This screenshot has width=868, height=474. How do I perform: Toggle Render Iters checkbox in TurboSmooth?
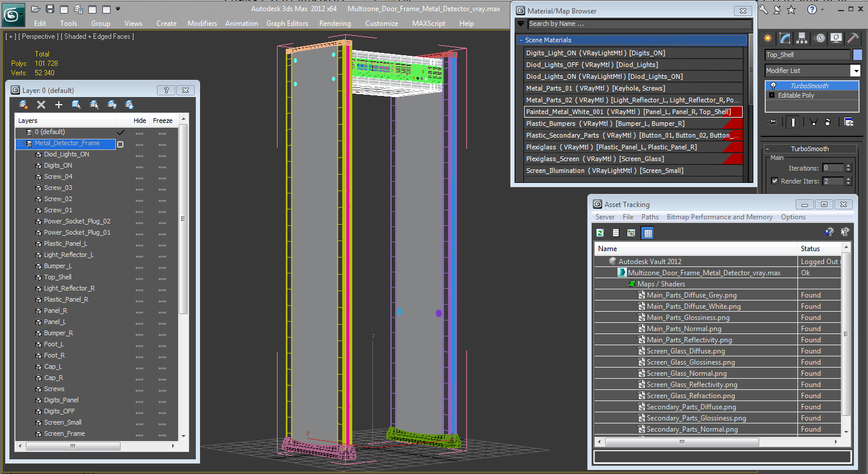774,181
